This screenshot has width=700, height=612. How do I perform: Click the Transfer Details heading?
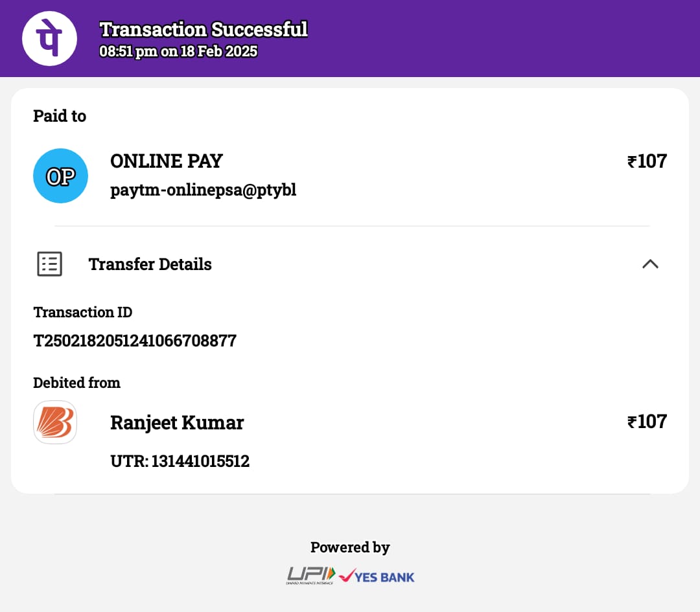150,264
